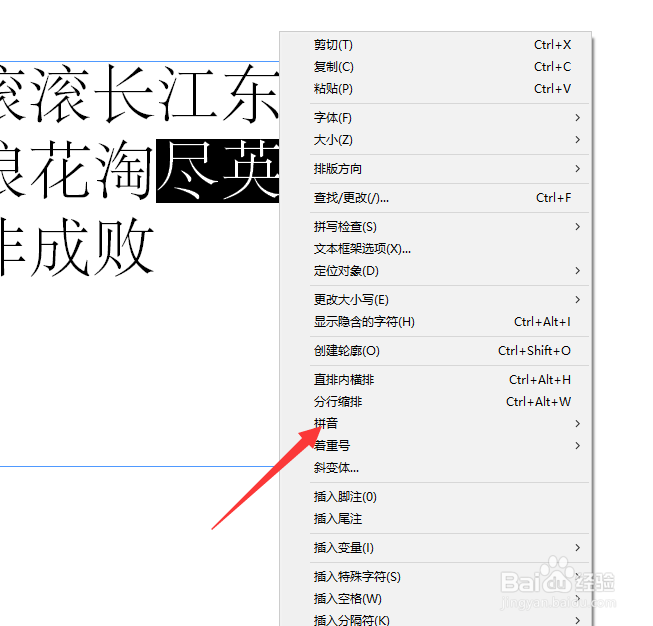
Task: Expand the 定位对象(D) chevron
Action: tap(577, 271)
